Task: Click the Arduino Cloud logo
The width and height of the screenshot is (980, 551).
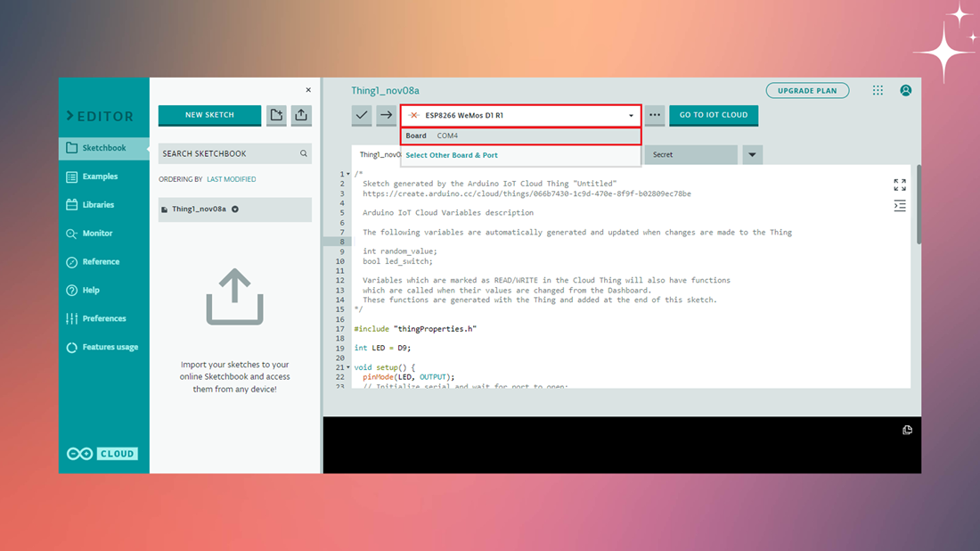Action: (102, 454)
